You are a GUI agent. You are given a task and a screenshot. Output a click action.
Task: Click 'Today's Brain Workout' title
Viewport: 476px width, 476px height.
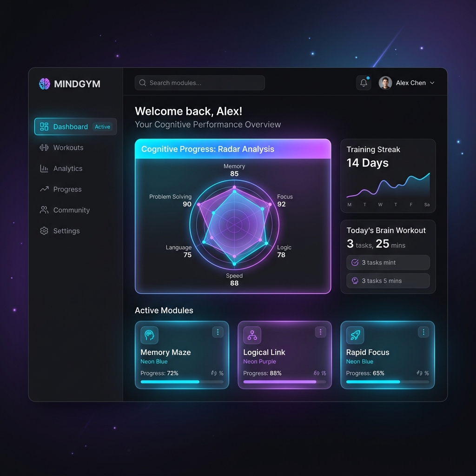tap(386, 231)
